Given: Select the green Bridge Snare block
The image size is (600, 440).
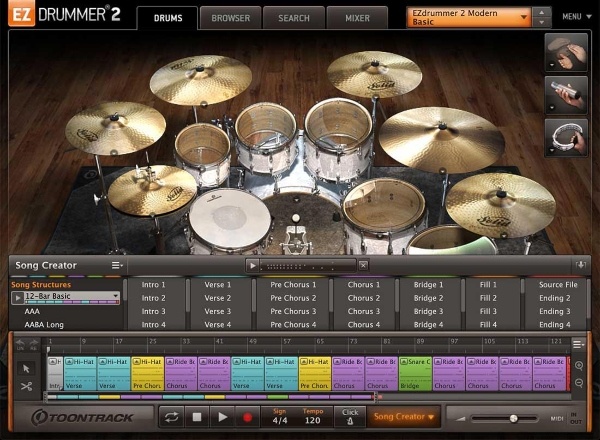Looking at the screenshot, I should click(415, 374).
